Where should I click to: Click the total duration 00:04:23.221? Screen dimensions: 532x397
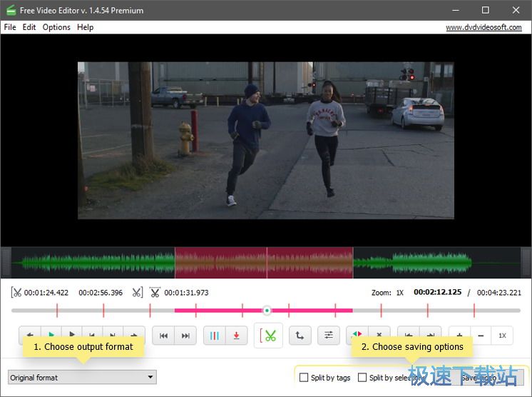pyautogui.click(x=499, y=293)
